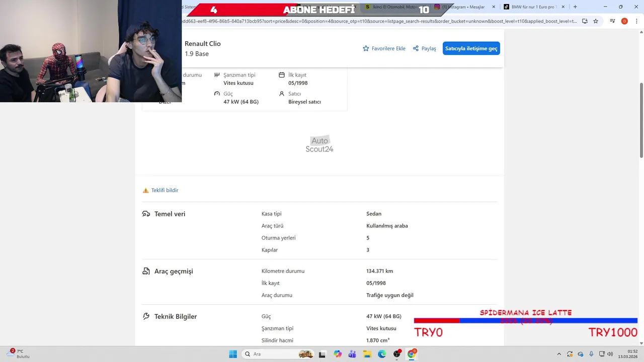This screenshot has width=644, height=362.
Task: Click the Satıcı person icon in summary card
Action: (282, 94)
